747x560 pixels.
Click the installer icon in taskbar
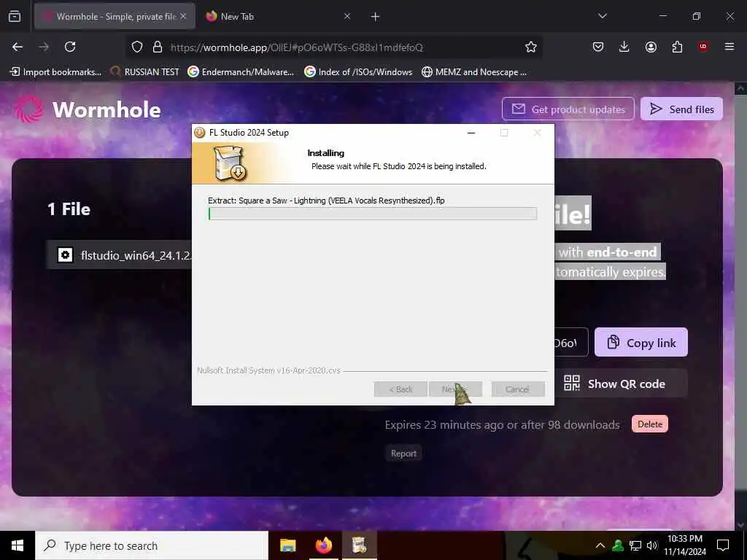click(359, 545)
